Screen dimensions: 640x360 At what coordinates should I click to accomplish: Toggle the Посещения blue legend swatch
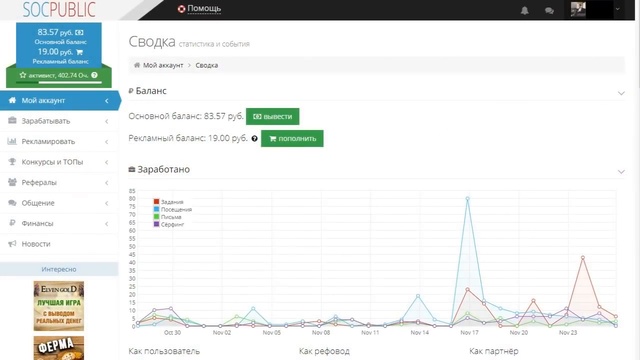click(156, 209)
